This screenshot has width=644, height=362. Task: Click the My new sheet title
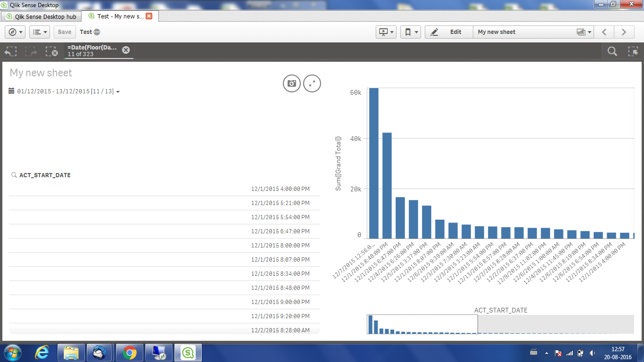41,73
